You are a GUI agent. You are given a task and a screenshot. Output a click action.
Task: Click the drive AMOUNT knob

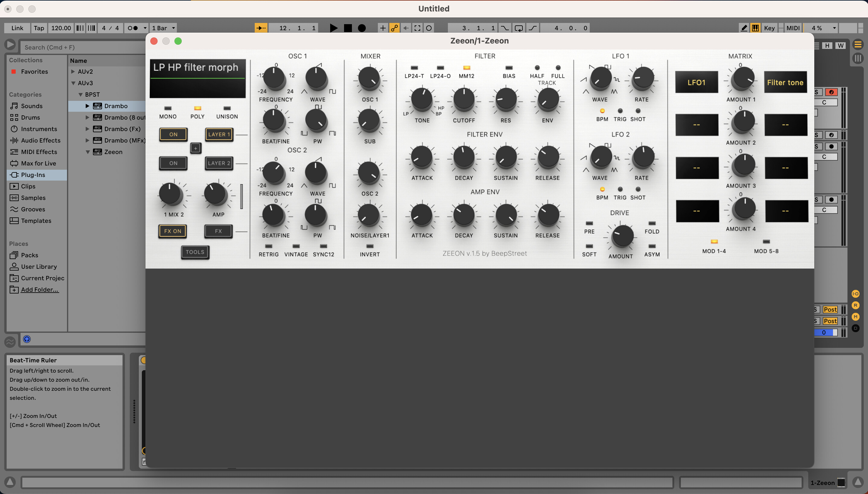click(622, 236)
